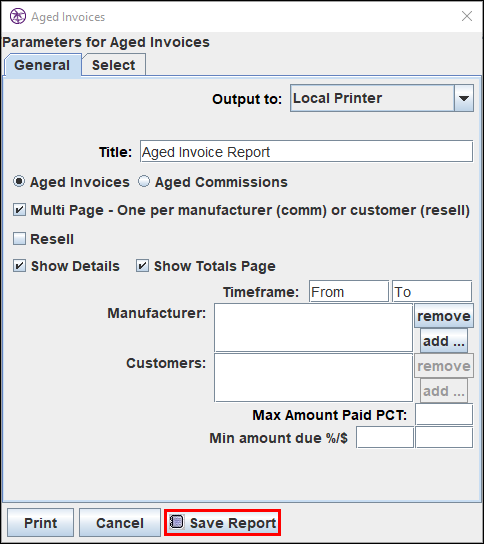Click the Aged Invoices app logo icon
This screenshot has width=484, height=544.
coord(18,16)
